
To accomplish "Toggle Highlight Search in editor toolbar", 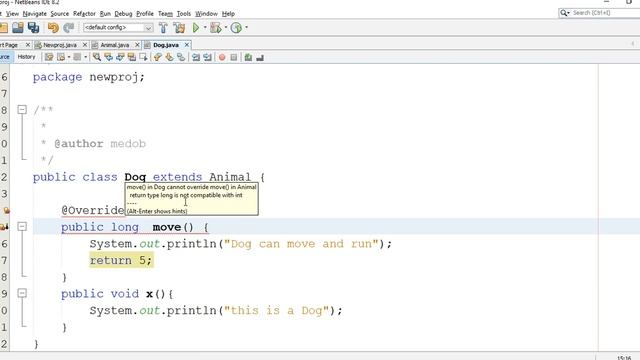I will point(131,57).
